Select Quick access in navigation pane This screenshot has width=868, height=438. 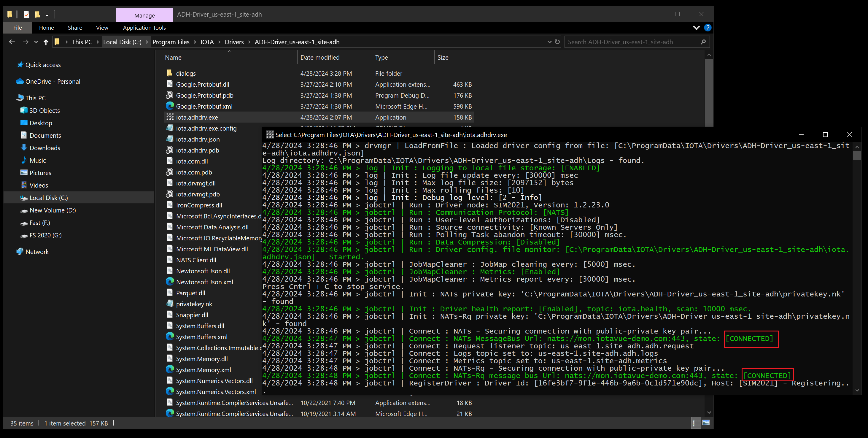(x=43, y=65)
